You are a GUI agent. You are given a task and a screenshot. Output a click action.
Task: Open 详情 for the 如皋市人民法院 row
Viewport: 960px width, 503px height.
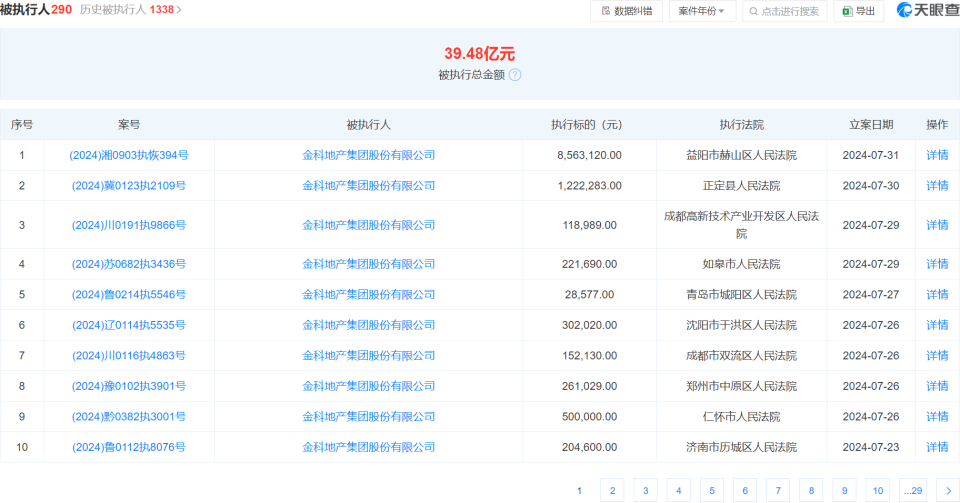(x=937, y=264)
